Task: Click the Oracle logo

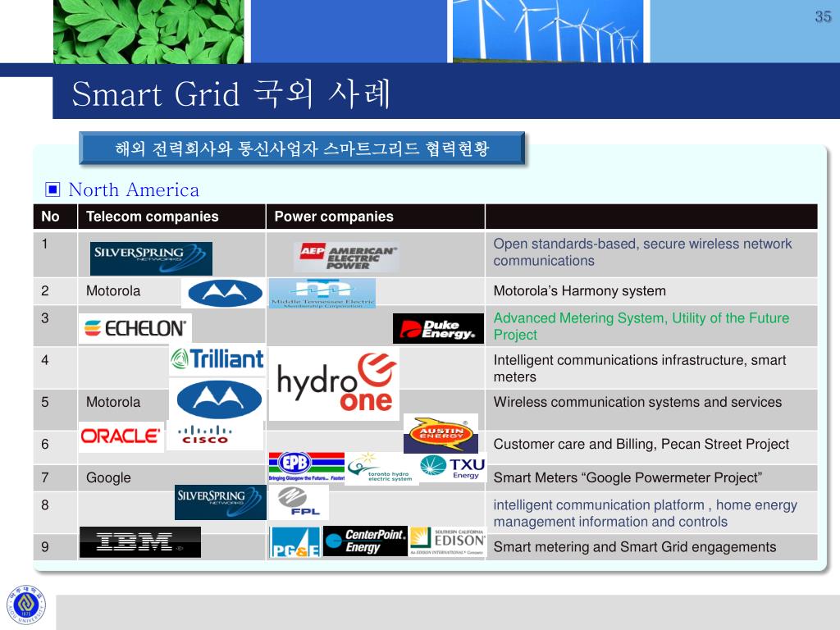Action: point(121,436)
